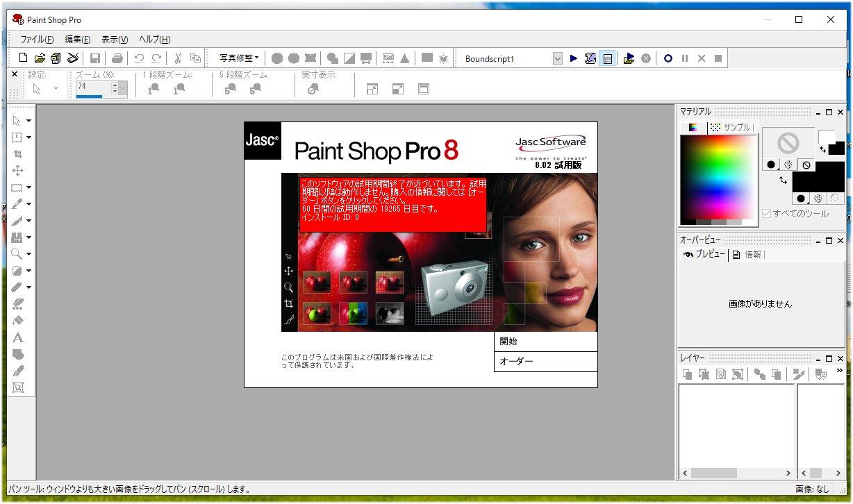Swap foreground and background materials arrow
The image size is (853, 504).
pyautogui.click(x=784, y=180)
